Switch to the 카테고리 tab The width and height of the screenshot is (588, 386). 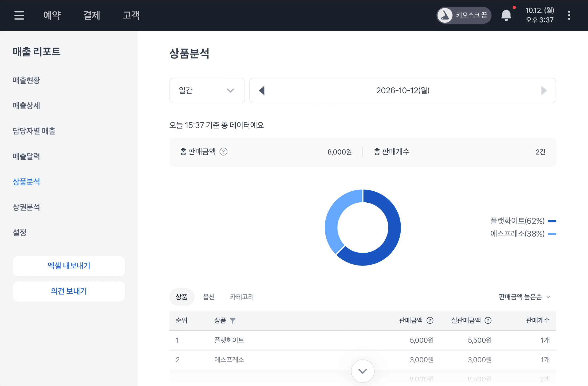242,297
